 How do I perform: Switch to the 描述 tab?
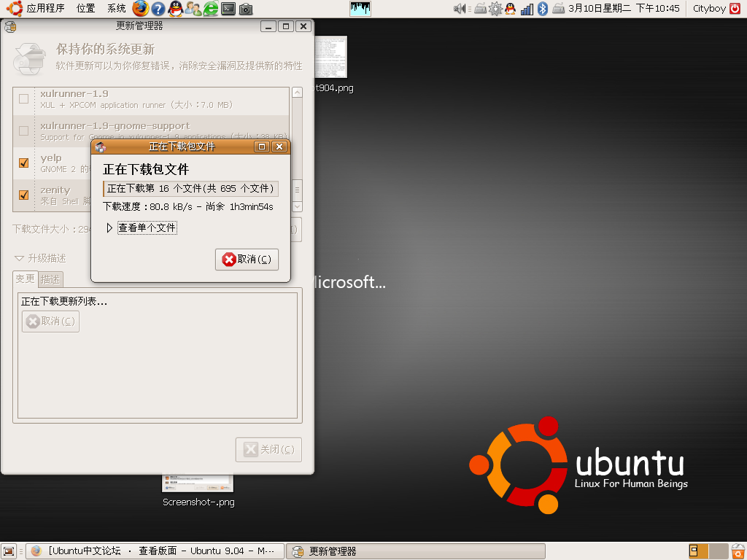pos(50,279)
